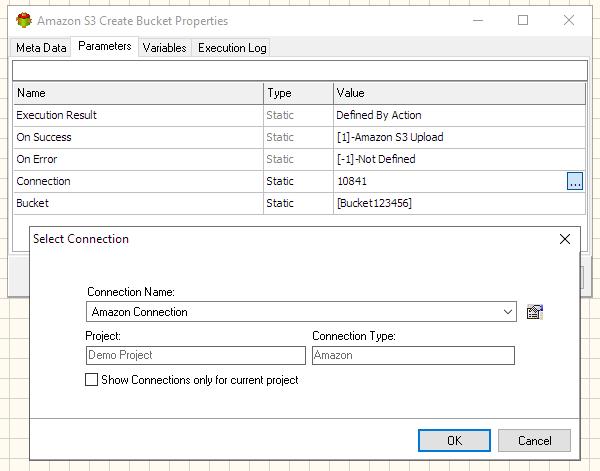Select the Parameters tab

[104, 46]
